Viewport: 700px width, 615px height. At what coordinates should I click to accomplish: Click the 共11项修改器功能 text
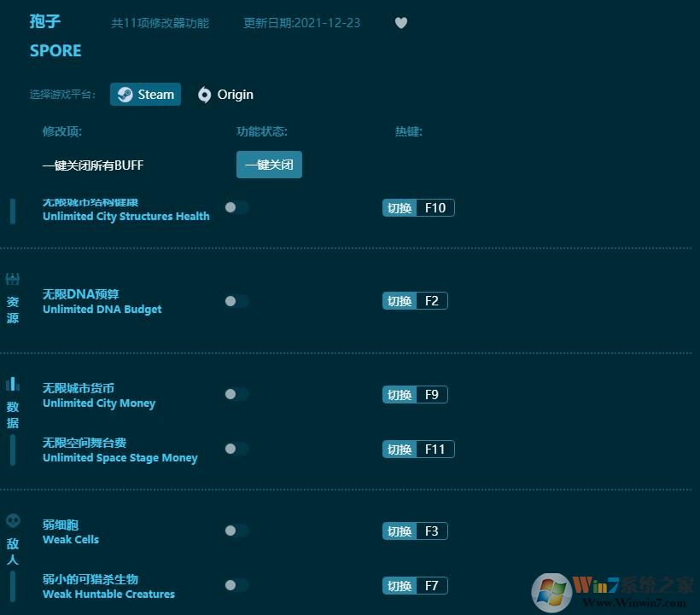click(160, 23)
